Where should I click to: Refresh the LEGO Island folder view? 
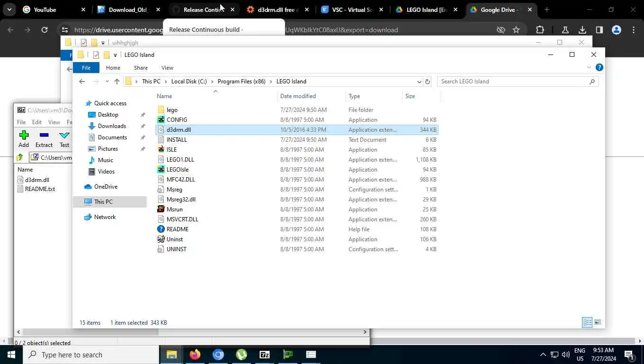pyautogui.click(x=427, y=82)
